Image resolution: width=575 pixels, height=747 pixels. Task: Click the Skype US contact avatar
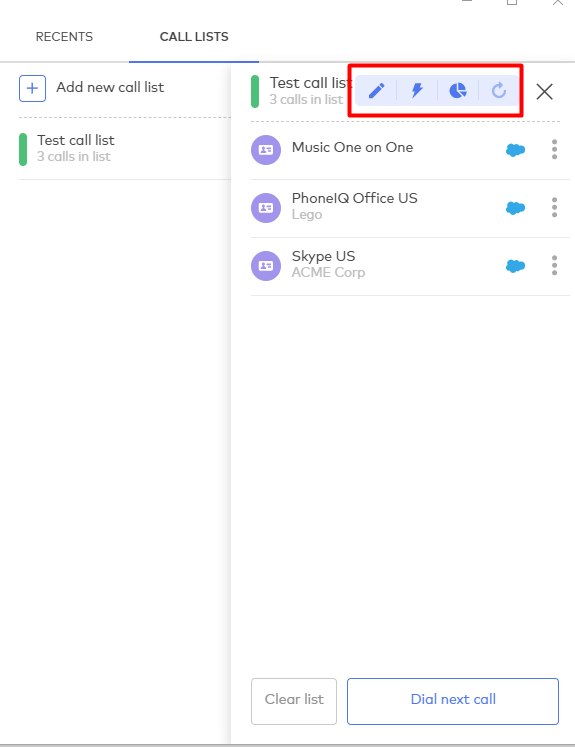pyautogui.click(x=266, y=266)
